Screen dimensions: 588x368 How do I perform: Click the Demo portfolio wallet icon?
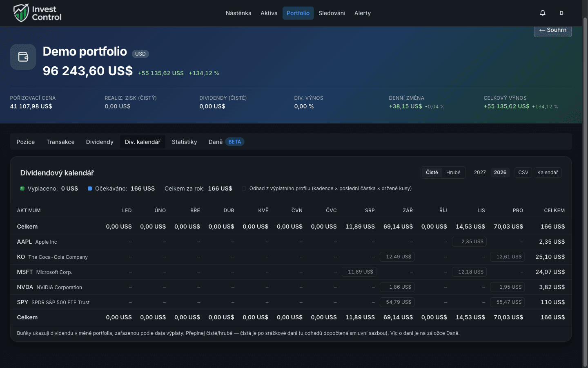click(23, 57)
